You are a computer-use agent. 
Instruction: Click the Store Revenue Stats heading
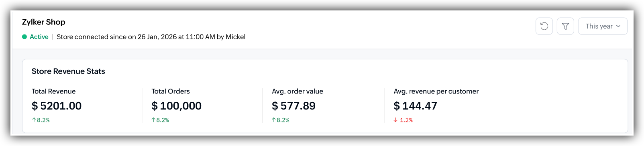[x=68, y=71]
